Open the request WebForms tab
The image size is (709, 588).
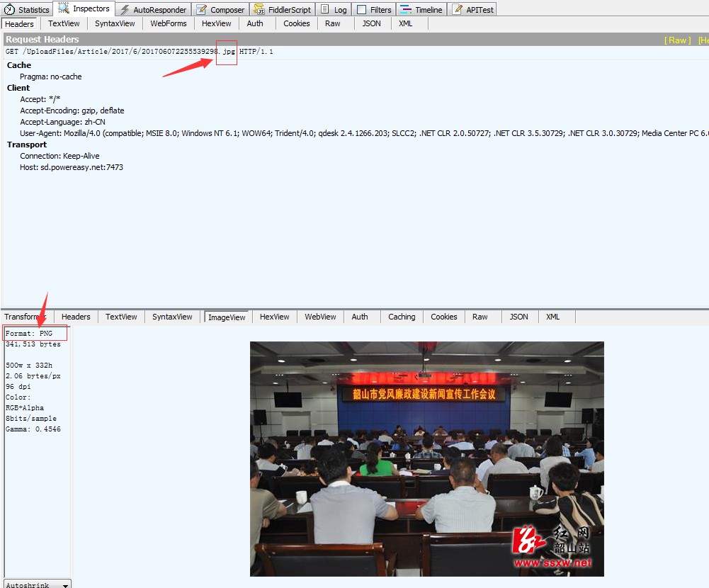coord(169,23)
